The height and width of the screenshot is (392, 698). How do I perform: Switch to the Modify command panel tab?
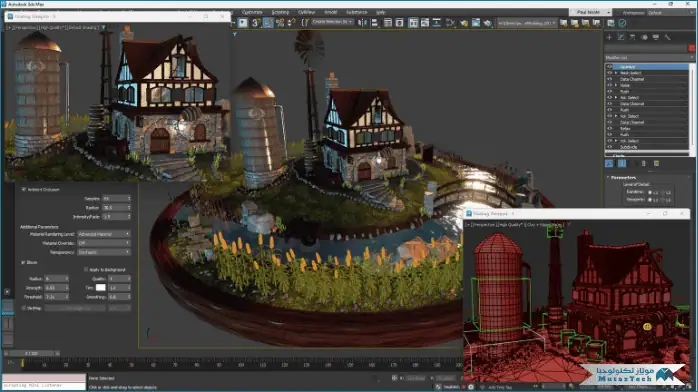[621, 37]
